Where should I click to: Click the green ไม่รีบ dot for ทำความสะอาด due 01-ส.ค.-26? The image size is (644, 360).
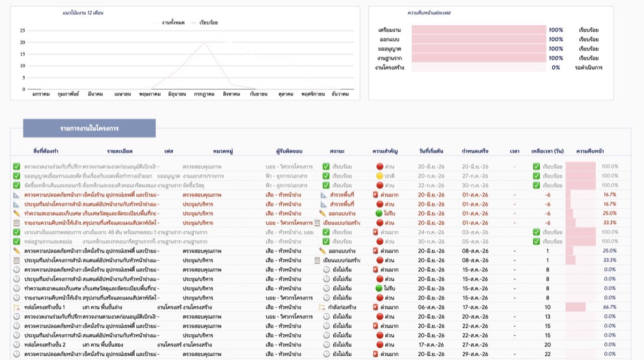click(x=379, y=214)
